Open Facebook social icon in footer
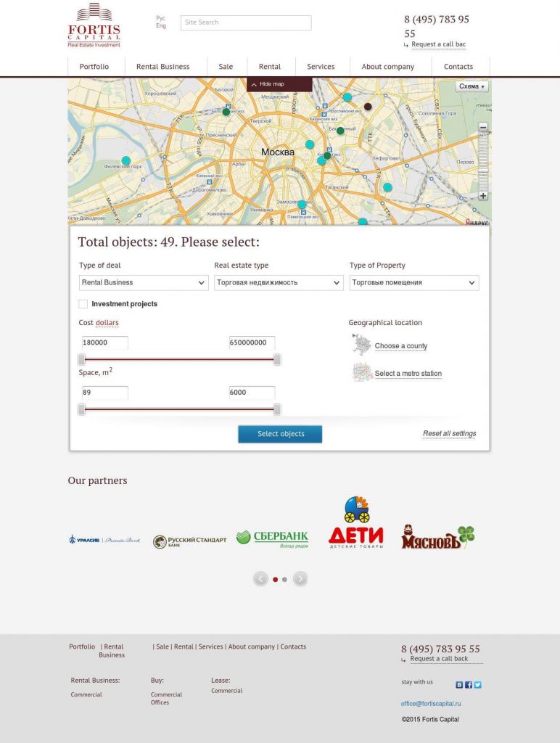The image size is (560, 743). pos(469,685)
